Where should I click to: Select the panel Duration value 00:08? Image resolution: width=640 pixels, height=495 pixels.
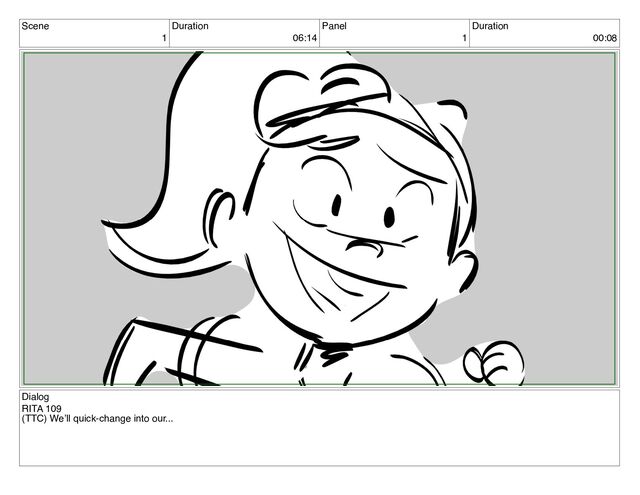point(604,38)
